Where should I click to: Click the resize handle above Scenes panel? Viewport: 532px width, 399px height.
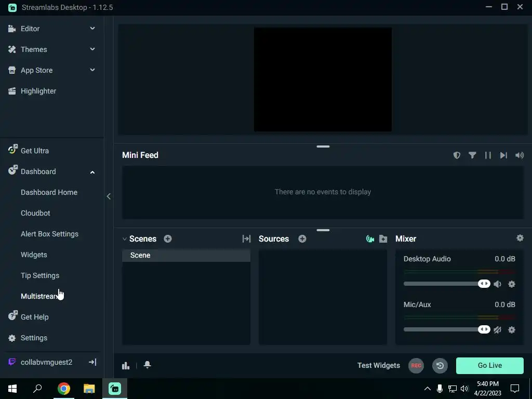pyautogui.click(x=323, y=230)
